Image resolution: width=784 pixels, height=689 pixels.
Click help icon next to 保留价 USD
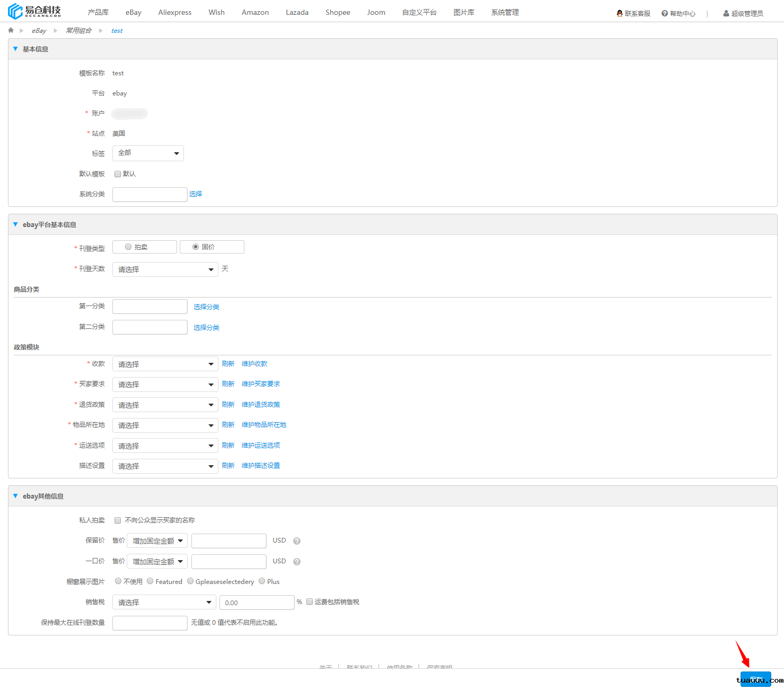click(297, 541)
